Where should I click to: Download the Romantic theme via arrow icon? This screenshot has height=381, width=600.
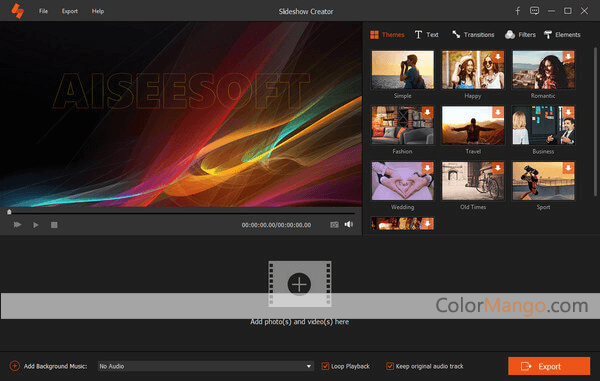coord(568,57)
